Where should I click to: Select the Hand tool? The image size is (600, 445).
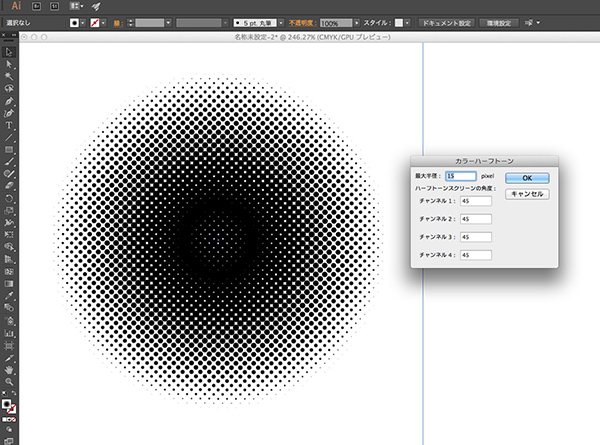coord(9,368)
